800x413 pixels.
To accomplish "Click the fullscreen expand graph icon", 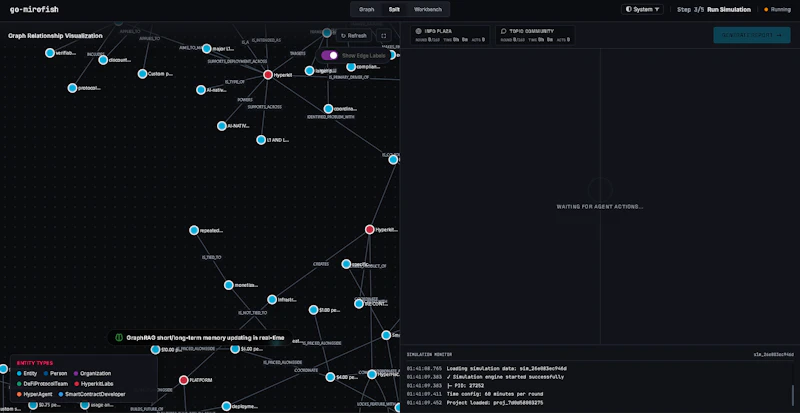I will (x=384, y=36).
